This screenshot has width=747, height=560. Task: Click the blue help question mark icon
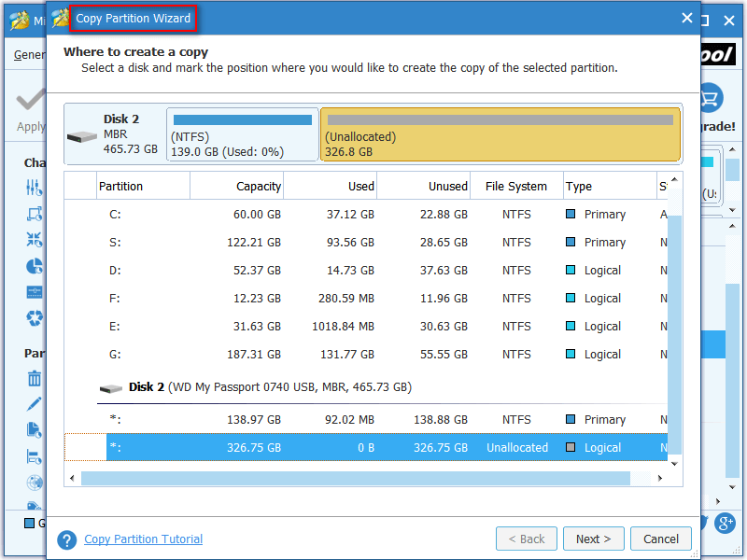coord(66,540)
